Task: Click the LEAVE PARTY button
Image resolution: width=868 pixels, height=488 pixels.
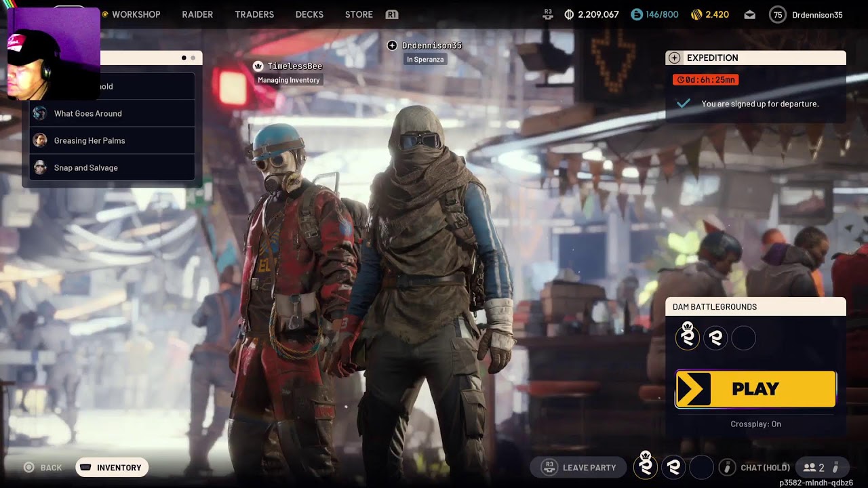Action: pyautogui.click(x=578, y=467)
